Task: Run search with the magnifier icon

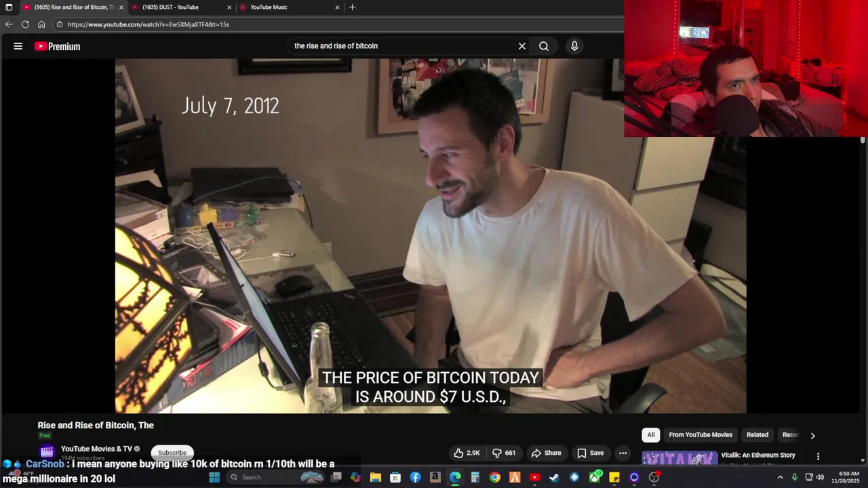Action: [544, 46]
